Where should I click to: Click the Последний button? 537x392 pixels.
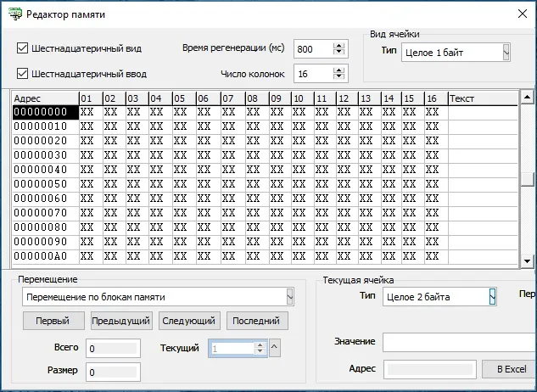click(257, 321)
